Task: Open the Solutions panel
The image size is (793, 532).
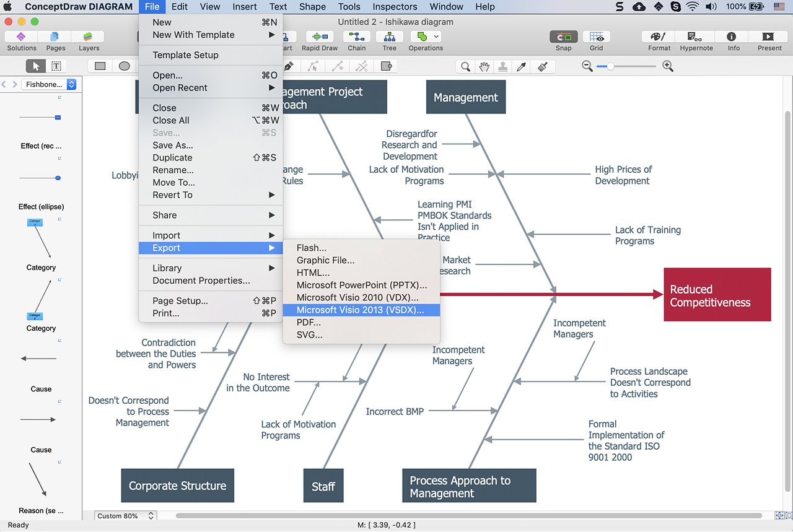Action: coord(22,41)
